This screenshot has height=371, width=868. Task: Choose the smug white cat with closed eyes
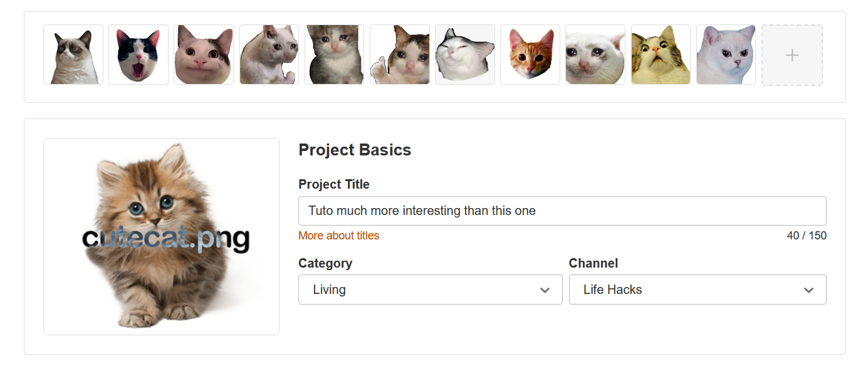point(465,55)
